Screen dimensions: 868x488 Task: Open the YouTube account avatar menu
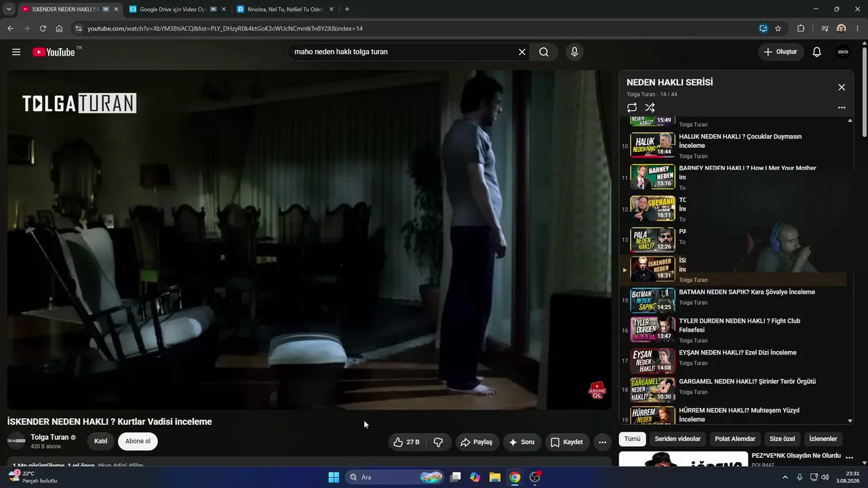pyautogui.click(x=843, y=52)
